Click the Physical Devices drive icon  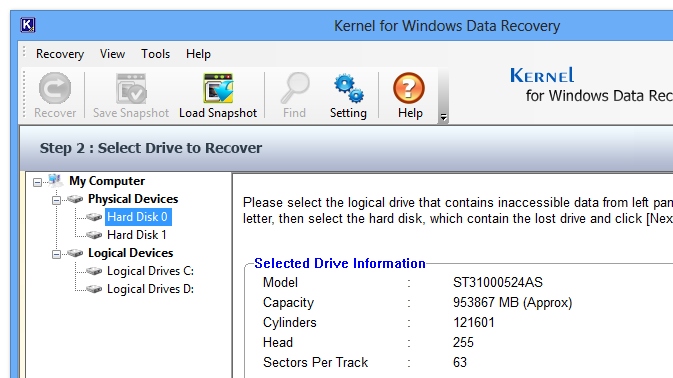point(75,199)
